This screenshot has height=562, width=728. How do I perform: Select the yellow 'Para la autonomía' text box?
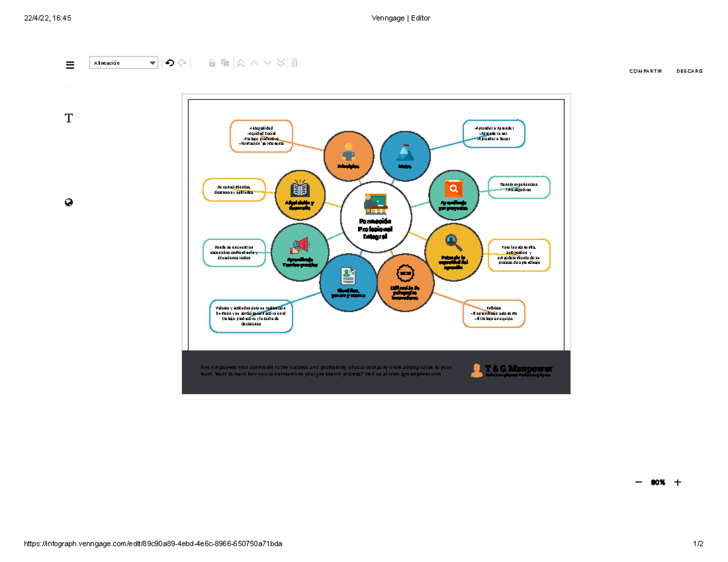coord(519,255)
